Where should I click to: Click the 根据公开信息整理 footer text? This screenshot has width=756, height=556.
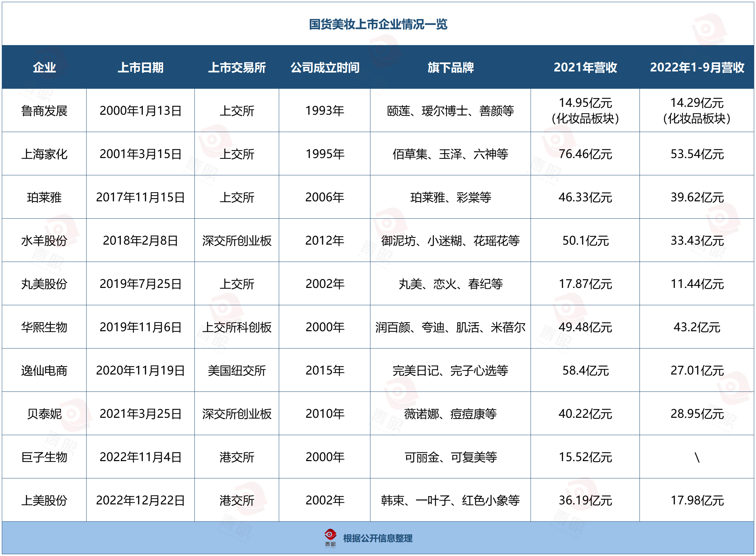point(378,538)
